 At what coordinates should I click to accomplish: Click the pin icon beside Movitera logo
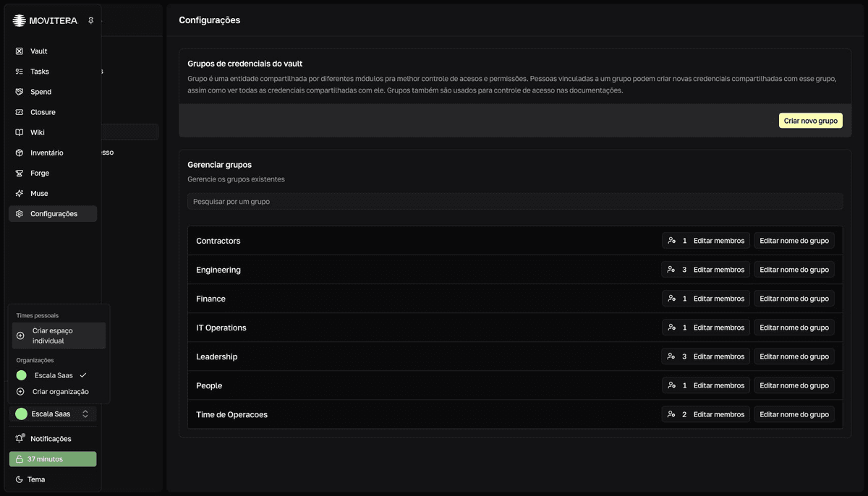point(91,21)
